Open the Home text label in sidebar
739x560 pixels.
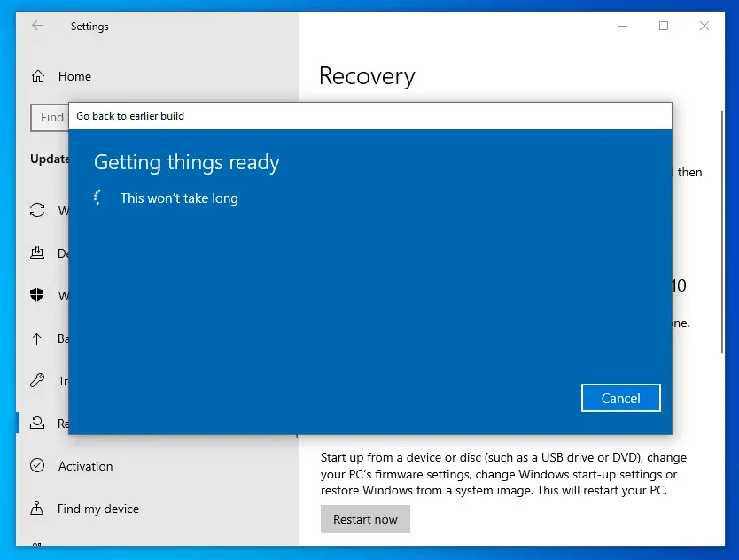(74, 76)
